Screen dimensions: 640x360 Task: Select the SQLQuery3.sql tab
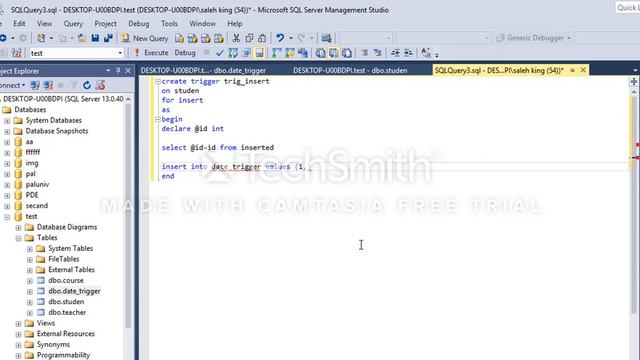point(499,70)
